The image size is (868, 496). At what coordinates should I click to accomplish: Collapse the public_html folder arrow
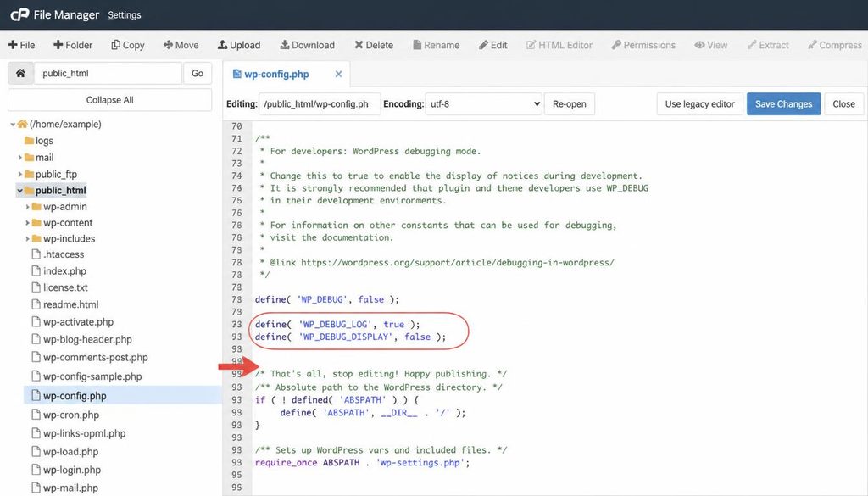pos(20,191)
